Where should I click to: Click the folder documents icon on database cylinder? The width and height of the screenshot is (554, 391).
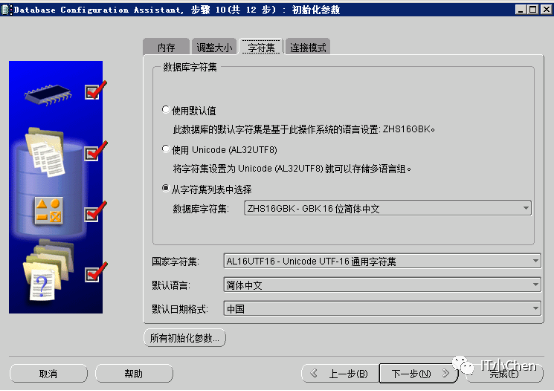(x=45, y=152)
